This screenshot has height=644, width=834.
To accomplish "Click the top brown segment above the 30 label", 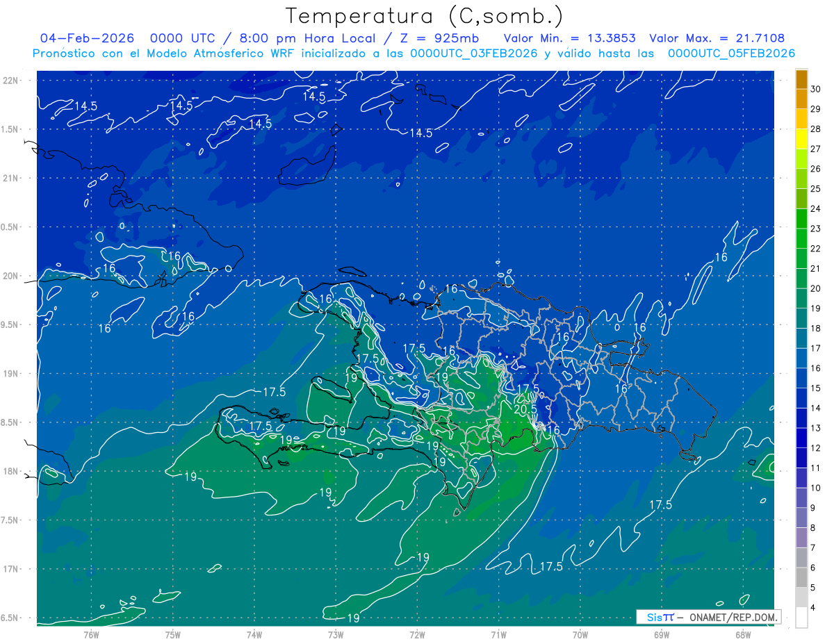I will click(x=801, y=79).
